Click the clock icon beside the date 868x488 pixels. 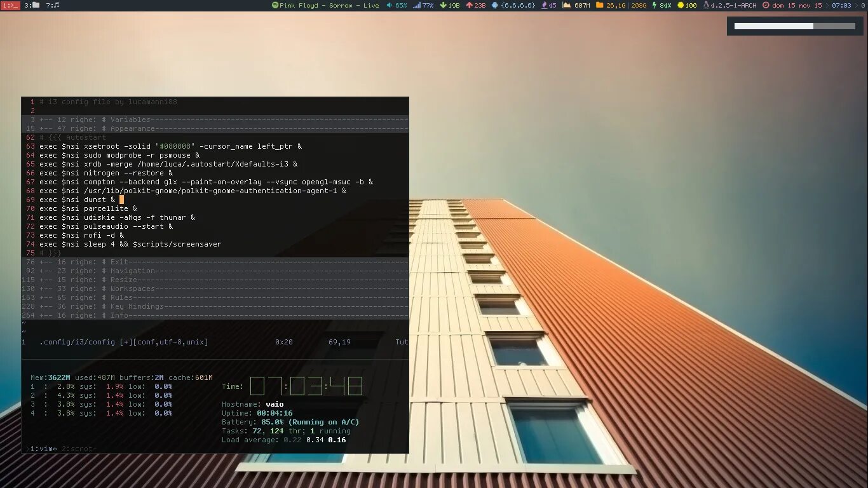coord(766,5)
